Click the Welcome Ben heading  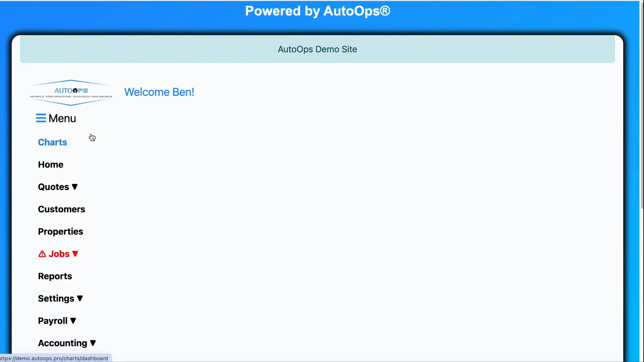pos(159,92)
